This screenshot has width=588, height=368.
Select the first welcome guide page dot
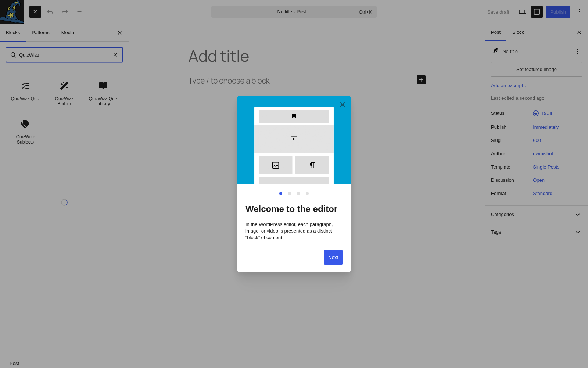pyautogui.click(x=281, y=194)
